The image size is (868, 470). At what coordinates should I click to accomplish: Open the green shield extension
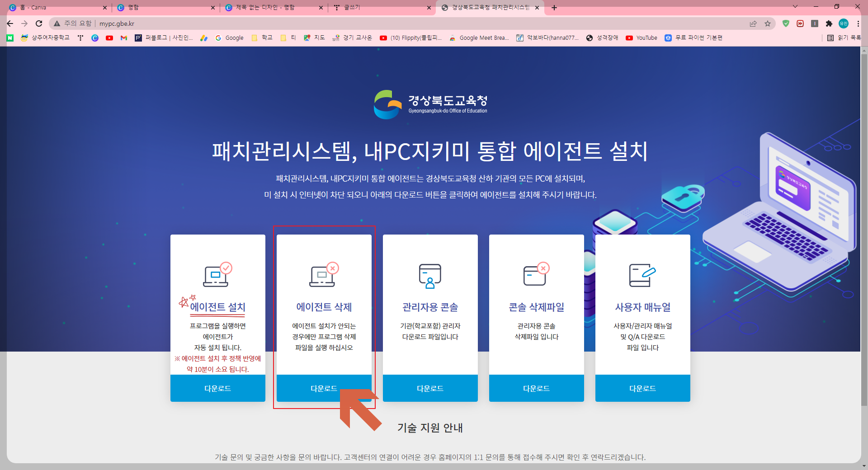786,23
